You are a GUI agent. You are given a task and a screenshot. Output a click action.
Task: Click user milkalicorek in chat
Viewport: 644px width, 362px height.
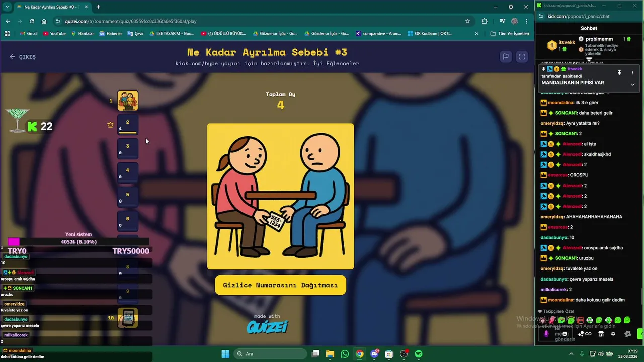(553, 290)
